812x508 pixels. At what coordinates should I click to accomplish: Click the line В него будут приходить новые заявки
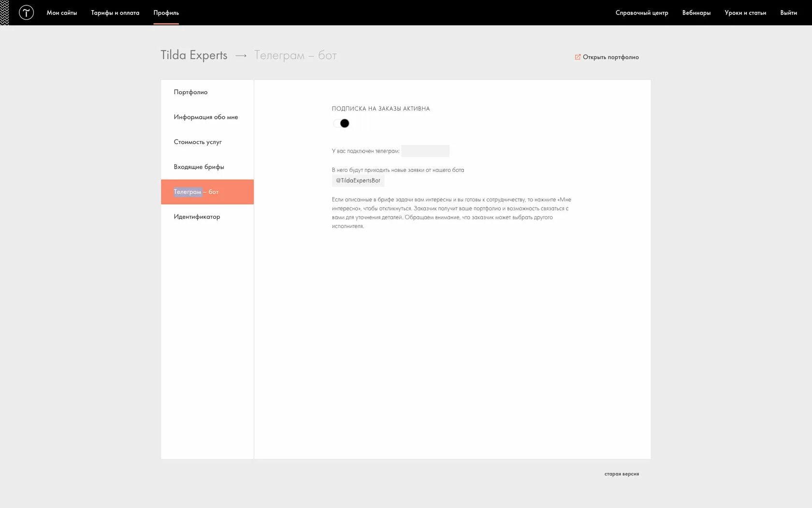coord(398,170)
